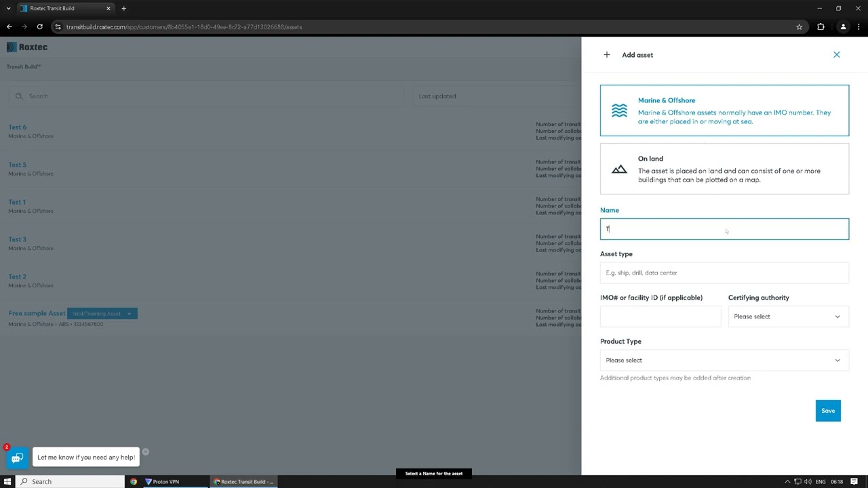Switch to Proton VPN in taskbar

(x=174, y=481)
